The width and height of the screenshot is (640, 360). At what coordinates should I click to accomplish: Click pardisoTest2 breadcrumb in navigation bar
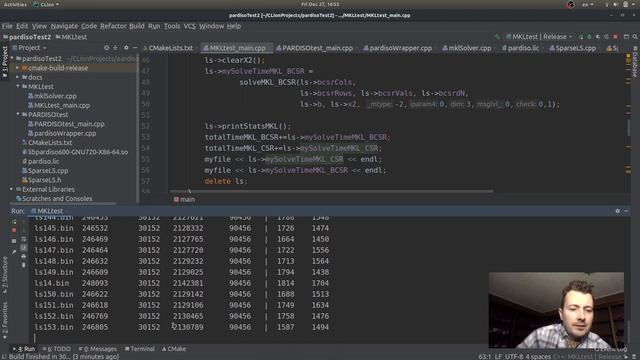pyautogui.click(x=27, y=37)
